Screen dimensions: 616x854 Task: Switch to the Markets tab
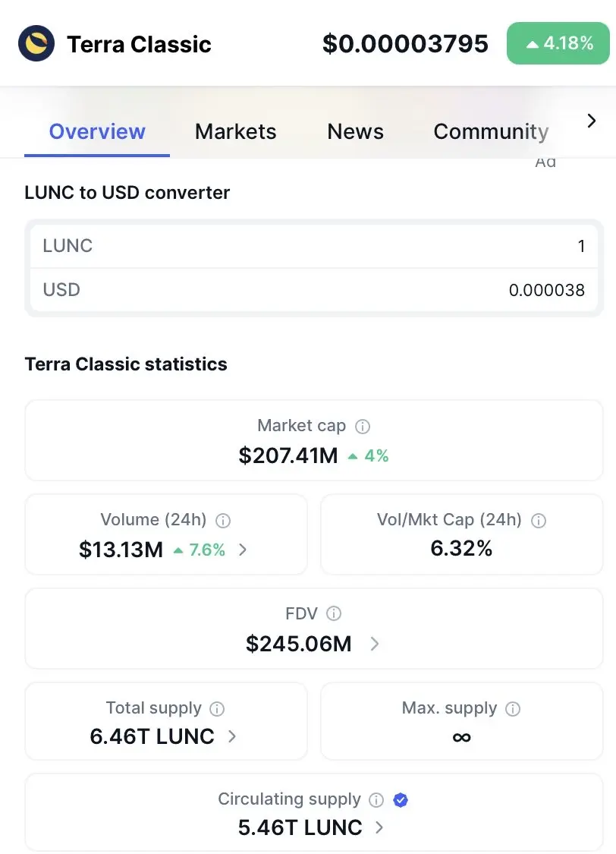[236, 132]
